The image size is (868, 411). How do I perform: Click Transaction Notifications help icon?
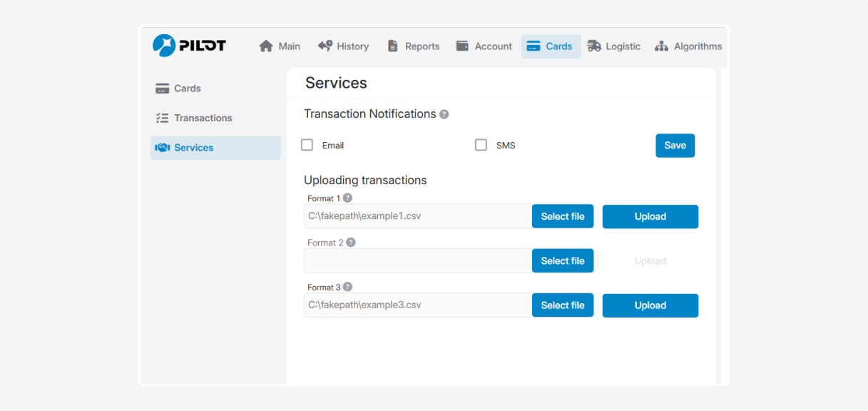coord(444,114)
